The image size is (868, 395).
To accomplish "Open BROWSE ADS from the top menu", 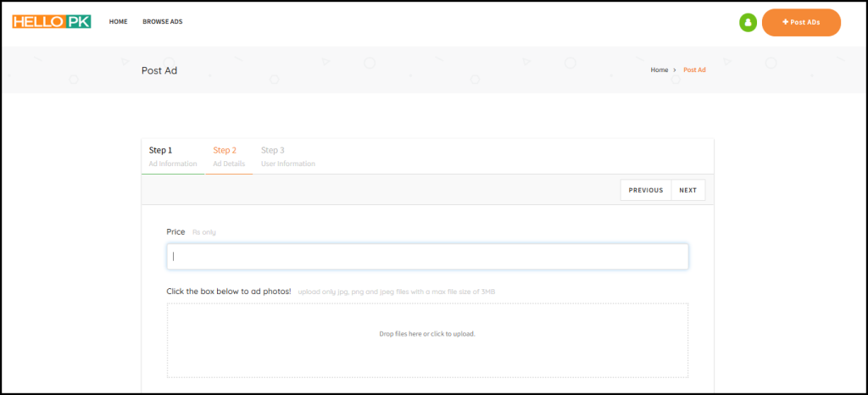I will point(162,22).
